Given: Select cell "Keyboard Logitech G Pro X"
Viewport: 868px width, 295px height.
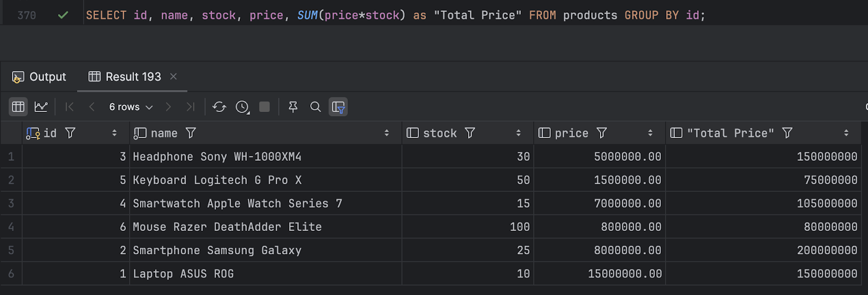Looking at the screenshot, I should (x=266, y=180).
